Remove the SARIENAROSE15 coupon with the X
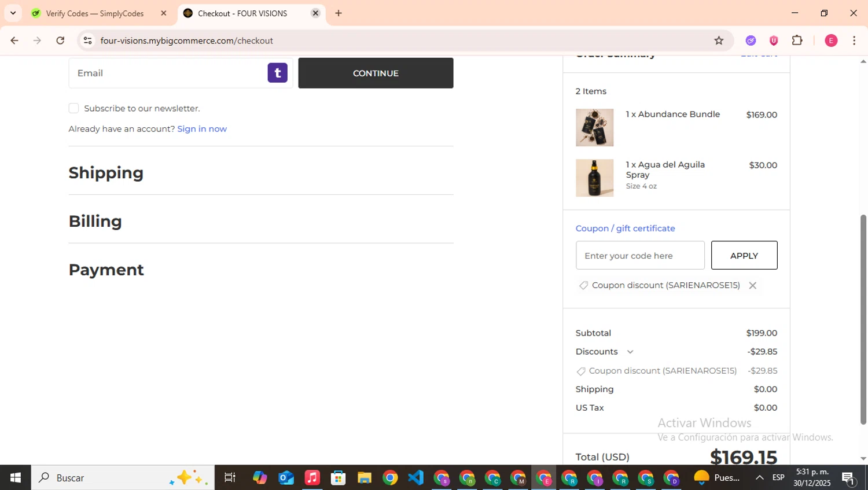The image size is (868, 490). [752, 285]
